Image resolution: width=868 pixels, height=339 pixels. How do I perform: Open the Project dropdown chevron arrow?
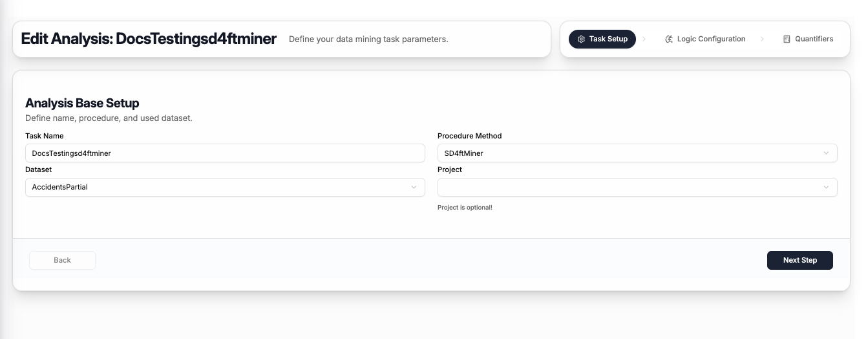[826, 187]
